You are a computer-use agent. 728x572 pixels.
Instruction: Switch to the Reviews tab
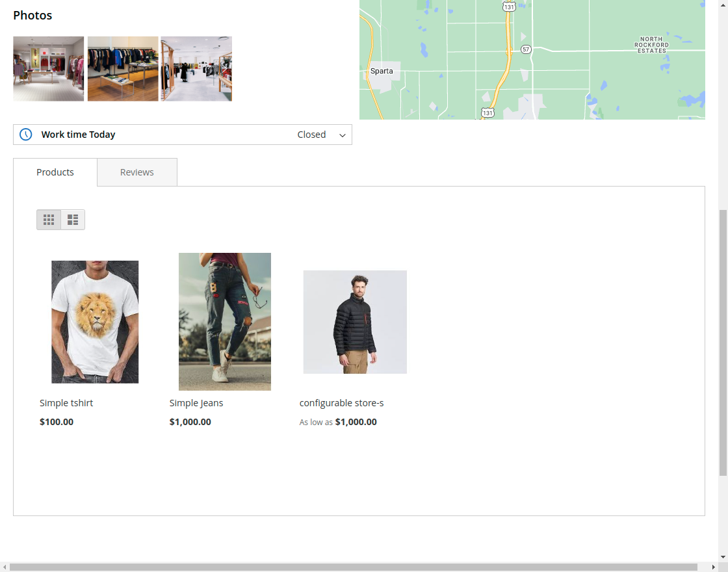pyautogui.click(x=136, y=172)
